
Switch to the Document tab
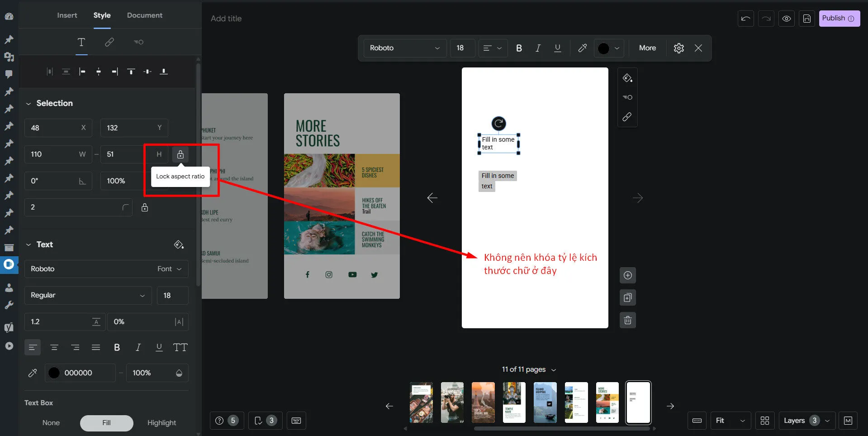pos(144,15)
